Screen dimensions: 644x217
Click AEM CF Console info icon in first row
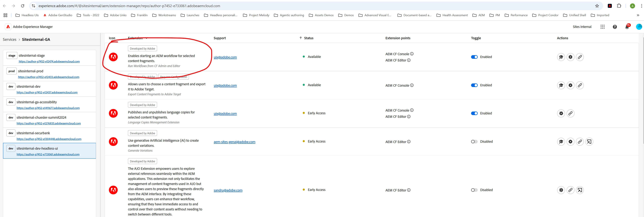click(412, 54)
